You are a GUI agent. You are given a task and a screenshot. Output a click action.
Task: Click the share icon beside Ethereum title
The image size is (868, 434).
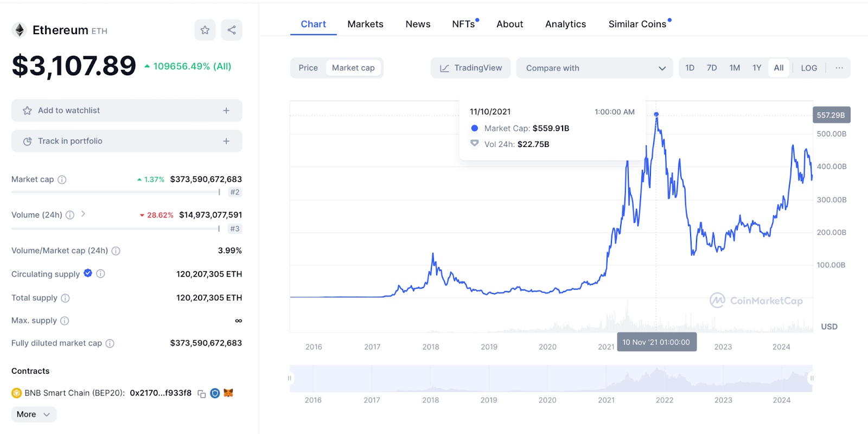click(x=232, y=30)
